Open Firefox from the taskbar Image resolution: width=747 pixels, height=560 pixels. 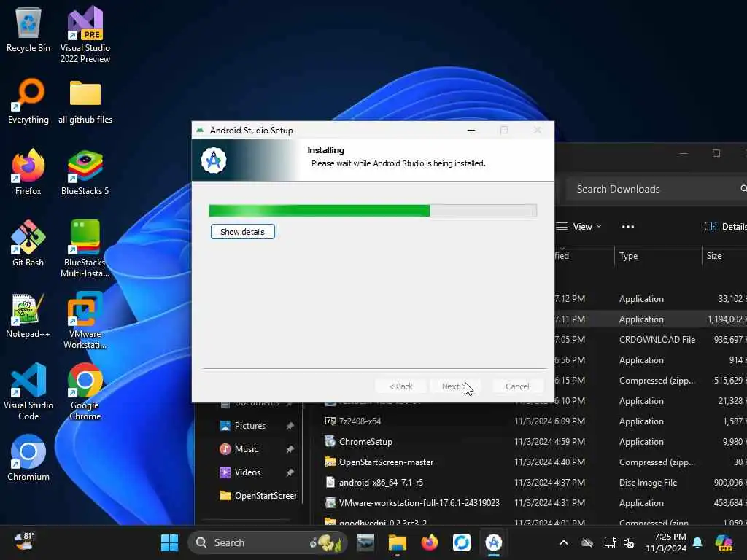click(429, 542)
